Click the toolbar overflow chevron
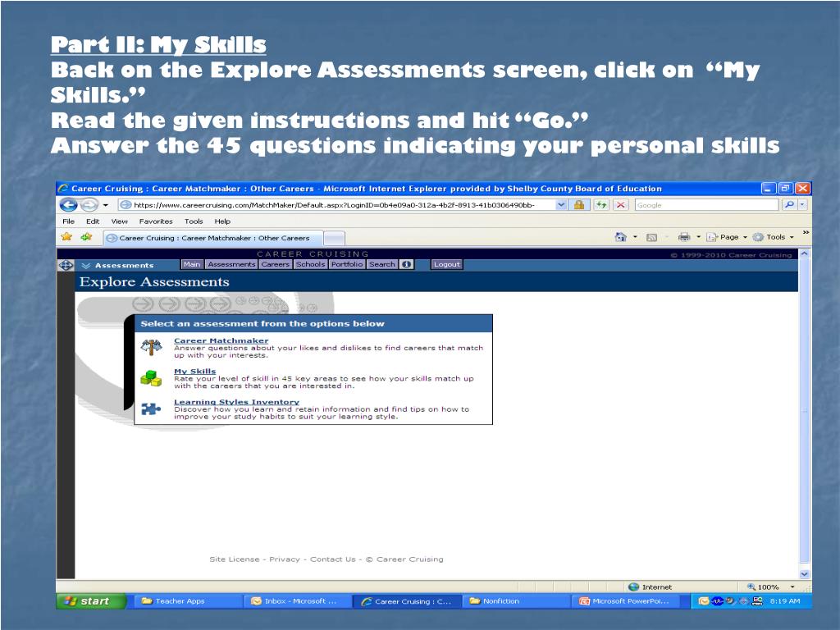The image size is (840, 630). tap(806, 232)
